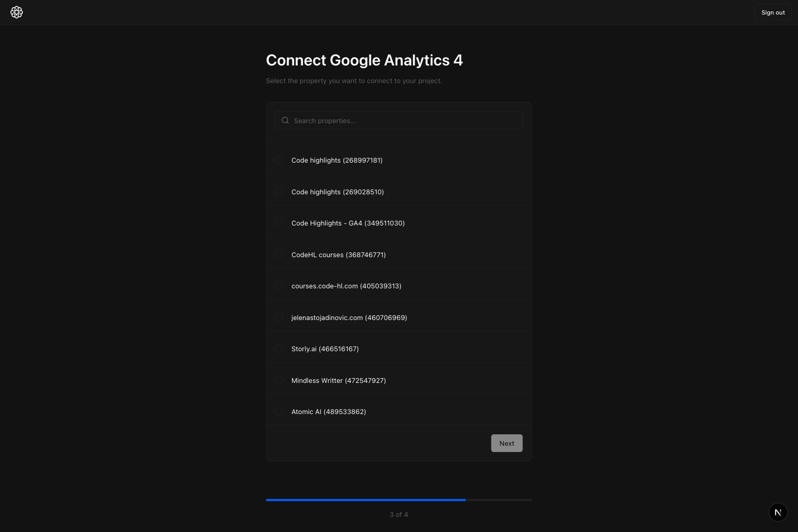The image size is (798, 532).
Task: Click the app logo in the top bar
Action: click(x=17, y=12)
